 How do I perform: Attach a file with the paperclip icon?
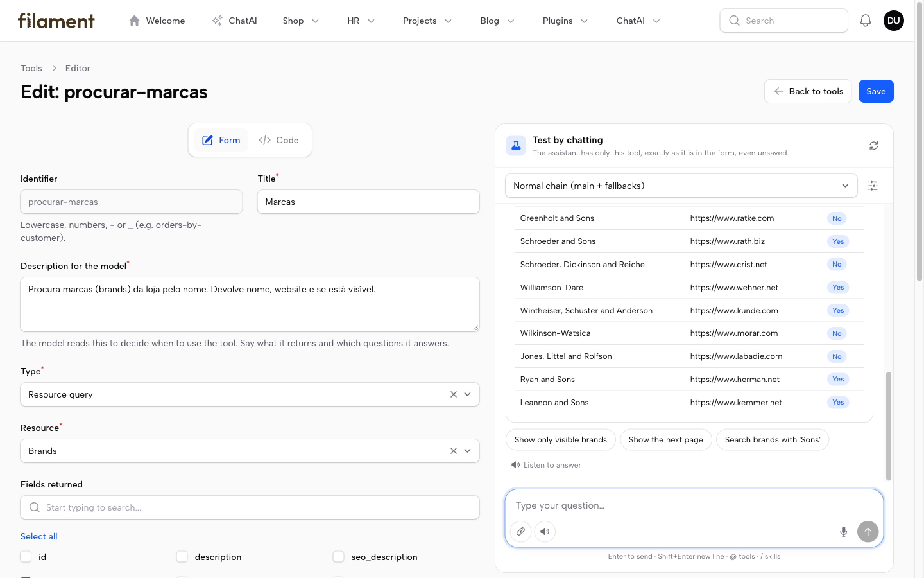tap(521, 532)
